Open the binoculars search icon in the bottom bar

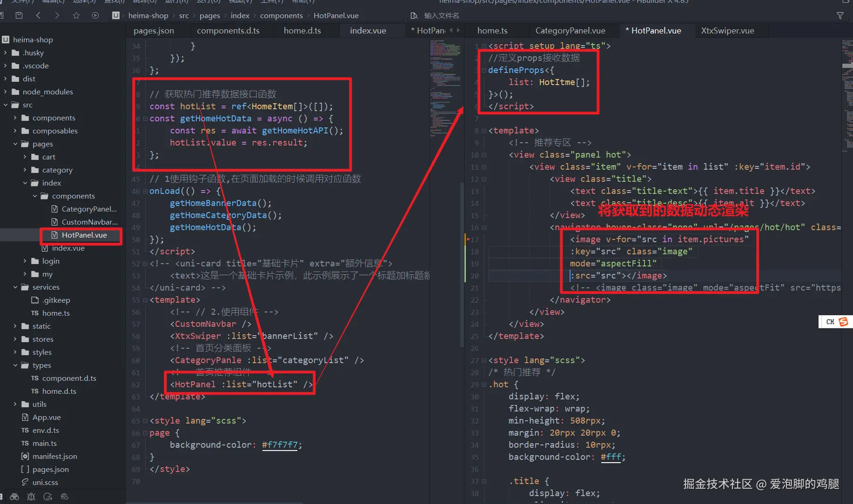[x=14, y=497]
